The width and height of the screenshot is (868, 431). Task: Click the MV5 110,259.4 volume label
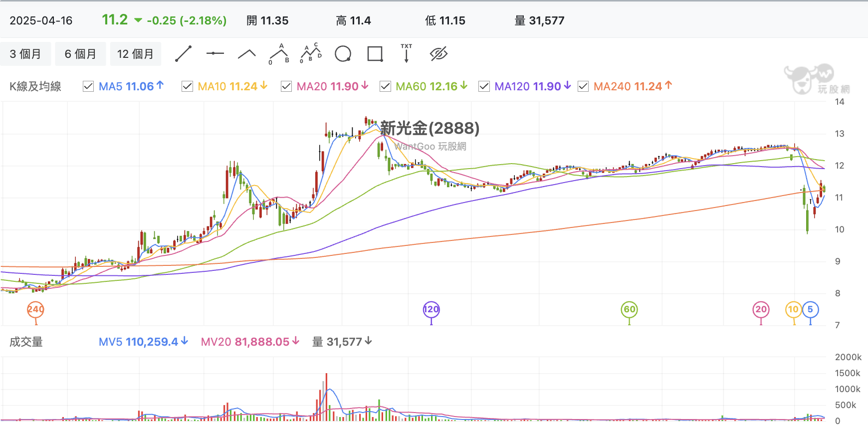[x=143, y=342]
